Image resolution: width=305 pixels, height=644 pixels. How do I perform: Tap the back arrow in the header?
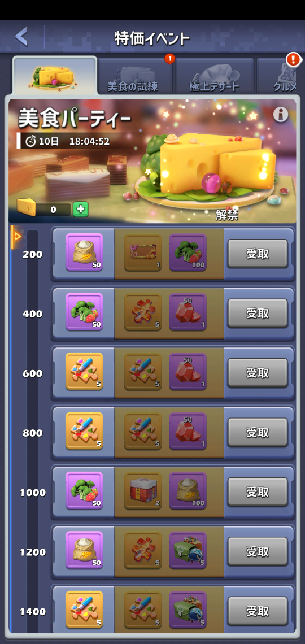point(21,37)
